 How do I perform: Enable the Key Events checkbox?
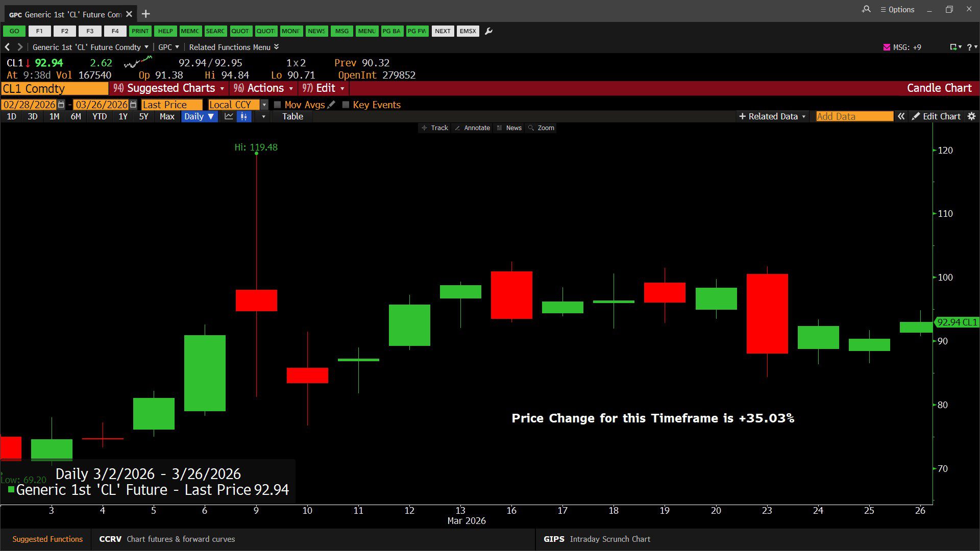coord(346,105)
